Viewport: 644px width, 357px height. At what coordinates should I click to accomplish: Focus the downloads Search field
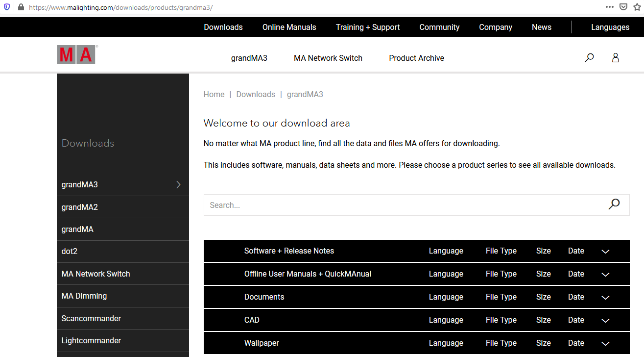tap(417, 205)
